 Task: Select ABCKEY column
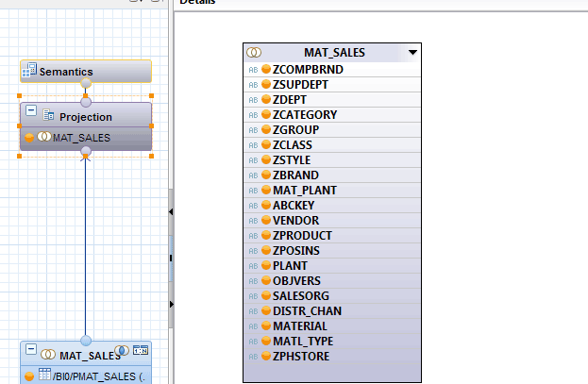332,205
